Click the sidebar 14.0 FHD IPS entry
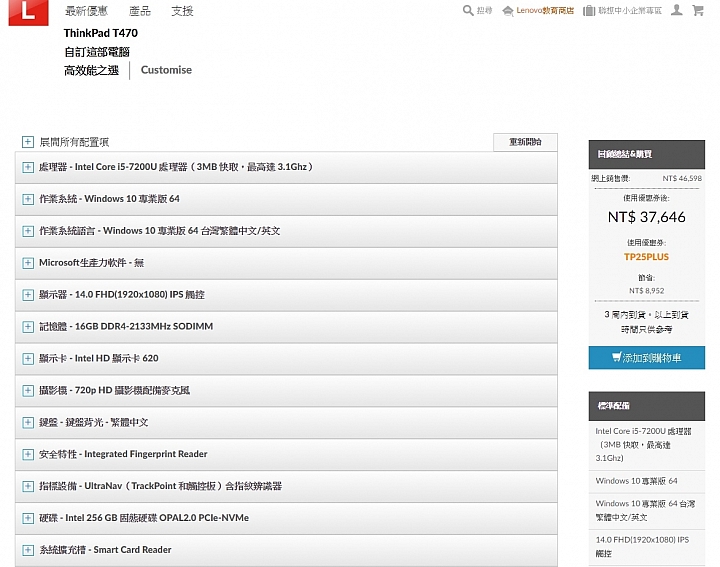 click(x=642, y=546)
